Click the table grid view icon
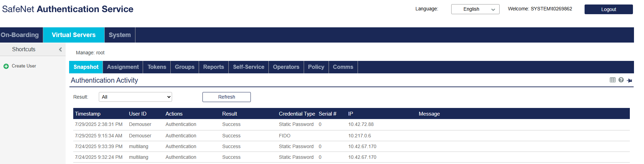The image size is (644, 164). [613, 80]
